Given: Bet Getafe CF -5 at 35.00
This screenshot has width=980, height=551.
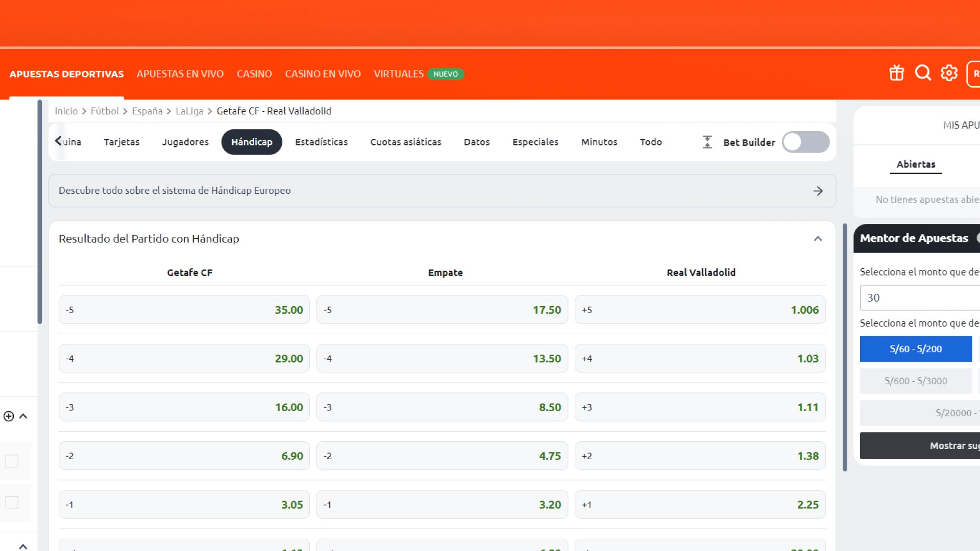Looking at the screenshot, I should pyautogui.click(x=184, y=310).
